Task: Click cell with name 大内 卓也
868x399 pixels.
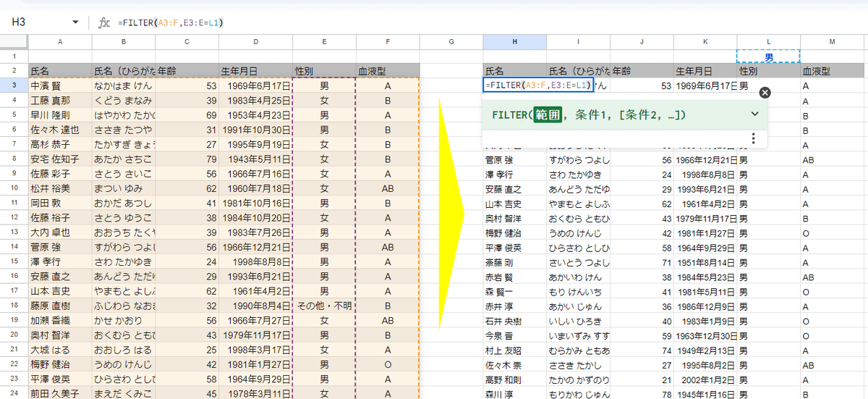Action: point(60,232)
